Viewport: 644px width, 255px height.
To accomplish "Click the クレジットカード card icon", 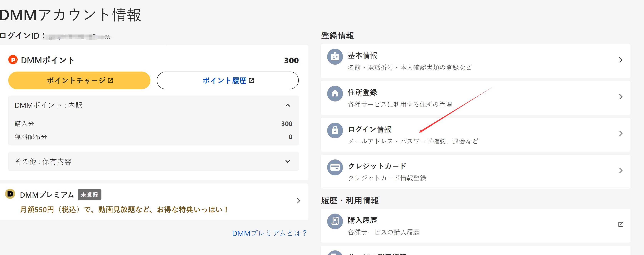I will tap(335, 167).
